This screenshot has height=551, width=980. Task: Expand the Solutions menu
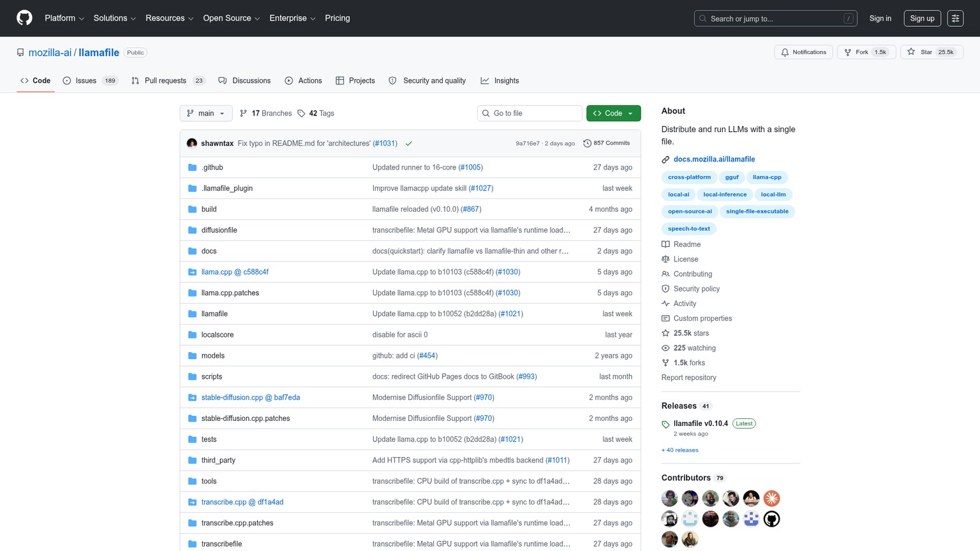click(115, 18)
